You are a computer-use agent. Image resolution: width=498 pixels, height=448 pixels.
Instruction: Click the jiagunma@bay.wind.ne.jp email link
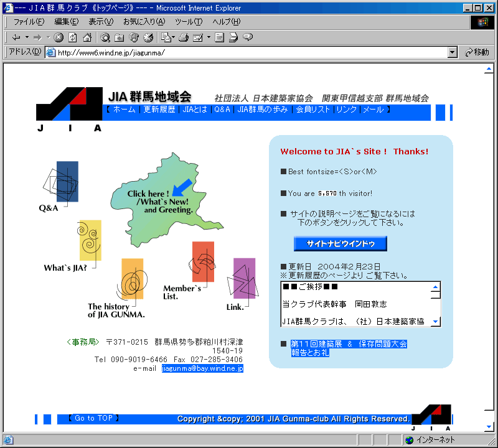pos(202,368)
